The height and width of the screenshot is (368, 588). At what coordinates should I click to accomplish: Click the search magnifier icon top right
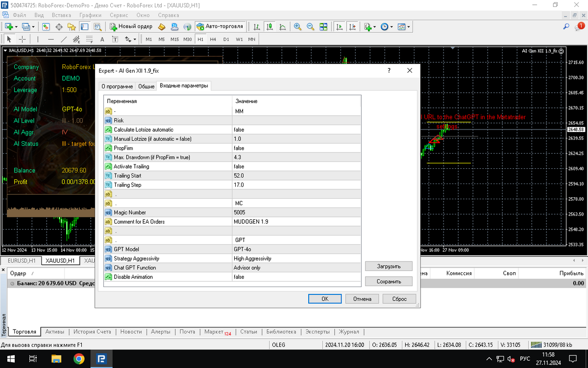coord(566,26)
